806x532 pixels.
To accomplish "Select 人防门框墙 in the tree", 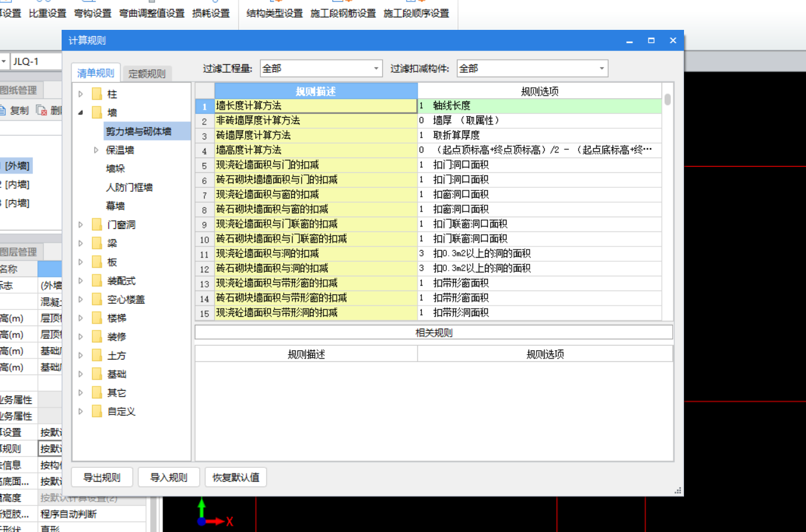I will click(x=129, y=187).
